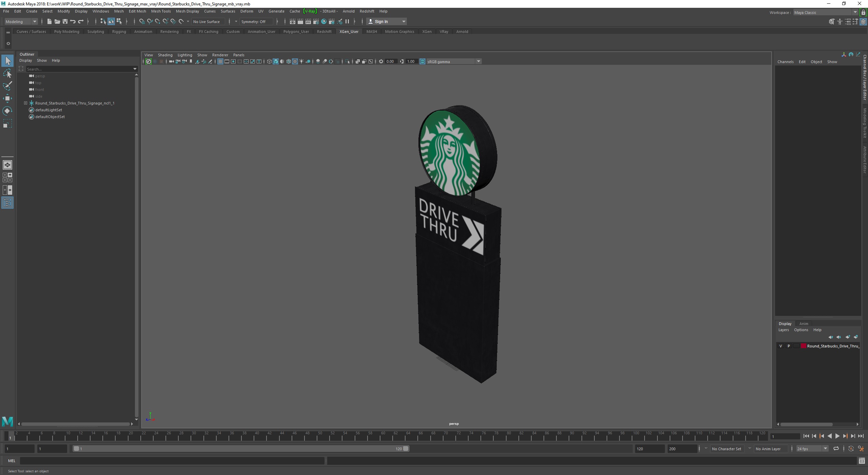The image size is (868, 475).
Task: Step to next keyframe
Action: [x=845, y=436]
